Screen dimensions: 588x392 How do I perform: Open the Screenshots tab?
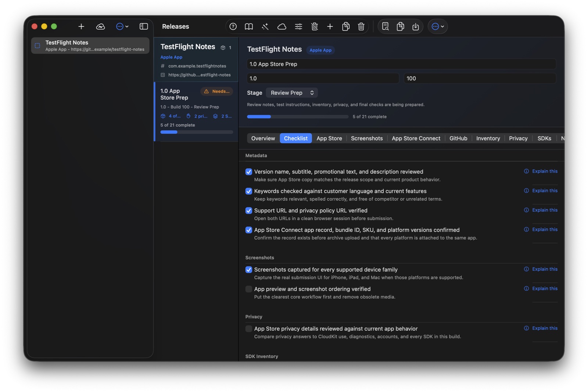367,138
